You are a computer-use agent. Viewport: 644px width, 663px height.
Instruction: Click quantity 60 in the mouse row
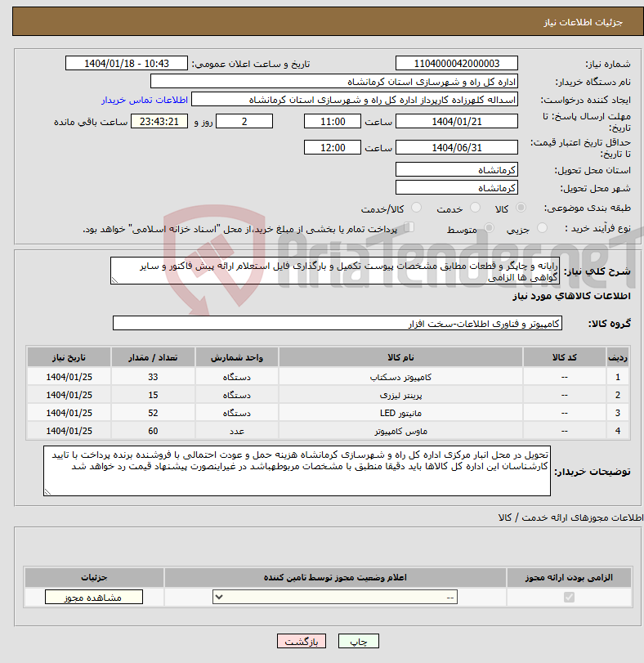(153, 431)
